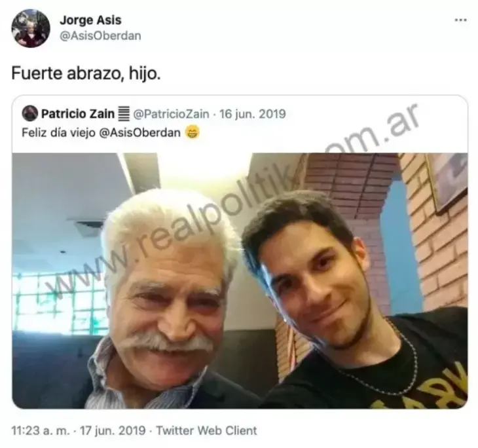Open the Patricio Zain display name
Screen dimensions: 478x448
click(77, 114)
